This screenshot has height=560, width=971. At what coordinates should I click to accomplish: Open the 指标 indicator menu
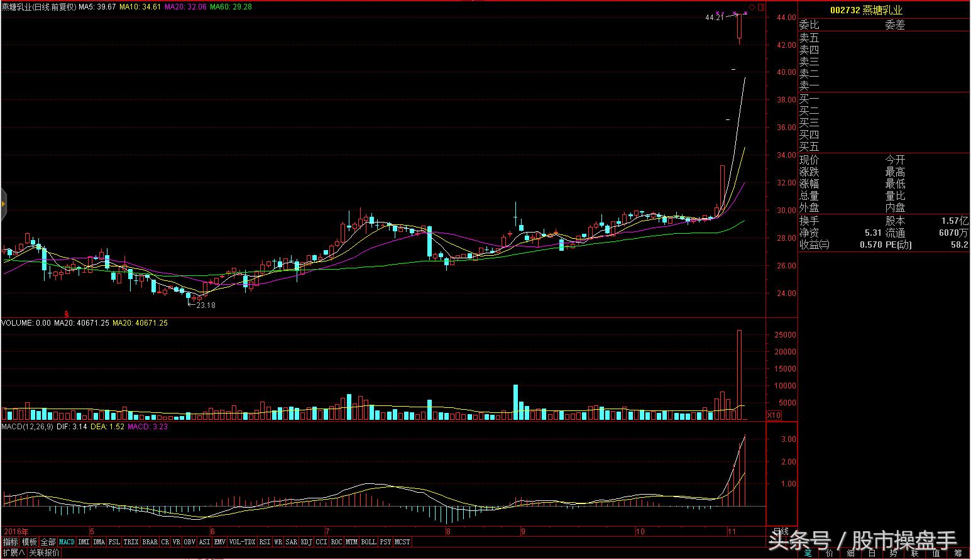coord(11,542)
